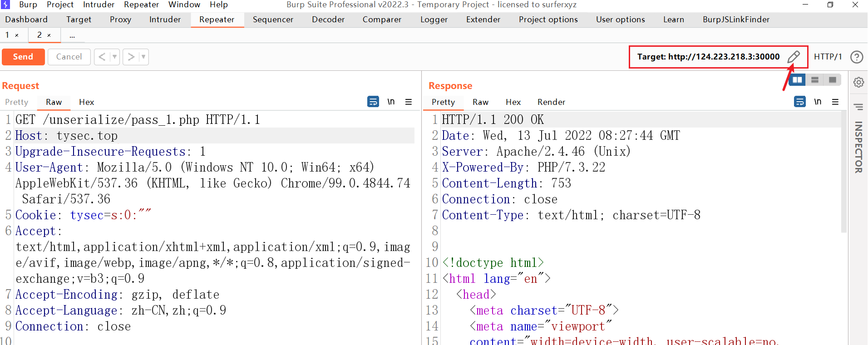The width and height of the screenshot is (868, 345).
Task: Click the X-Powered-By: PHP/7.3.22 header
Action: coord(523,168)
